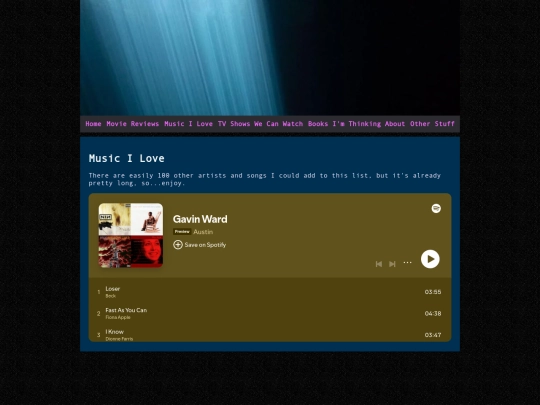Go to the Home page
540x405 pixels.
coord(93,124)
